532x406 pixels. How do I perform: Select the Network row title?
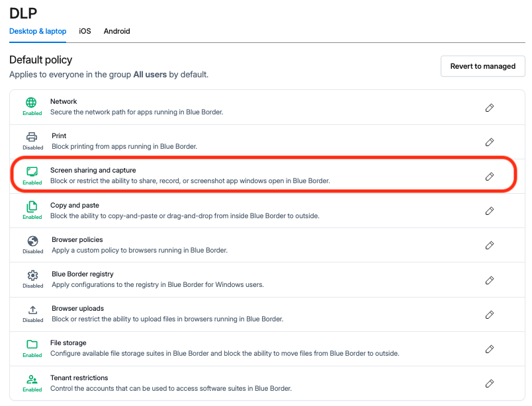pyautogui.click(x=64, y=101)
